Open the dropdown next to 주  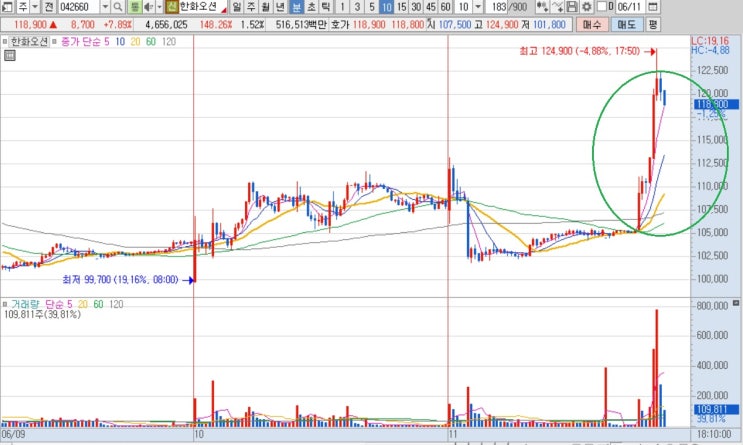tap(35, 7)
